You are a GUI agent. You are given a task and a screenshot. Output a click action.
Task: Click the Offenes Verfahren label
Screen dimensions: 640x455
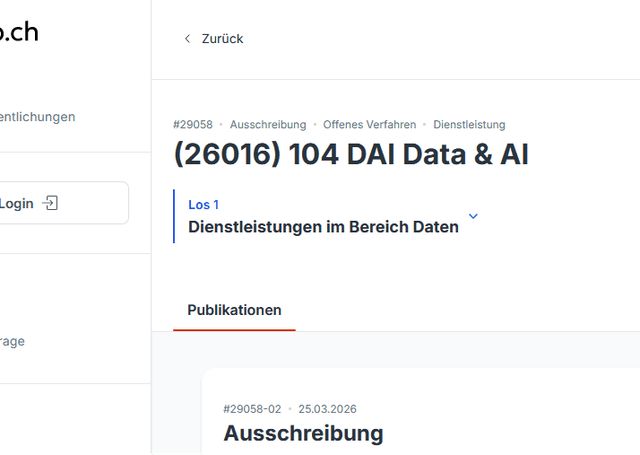369,125
